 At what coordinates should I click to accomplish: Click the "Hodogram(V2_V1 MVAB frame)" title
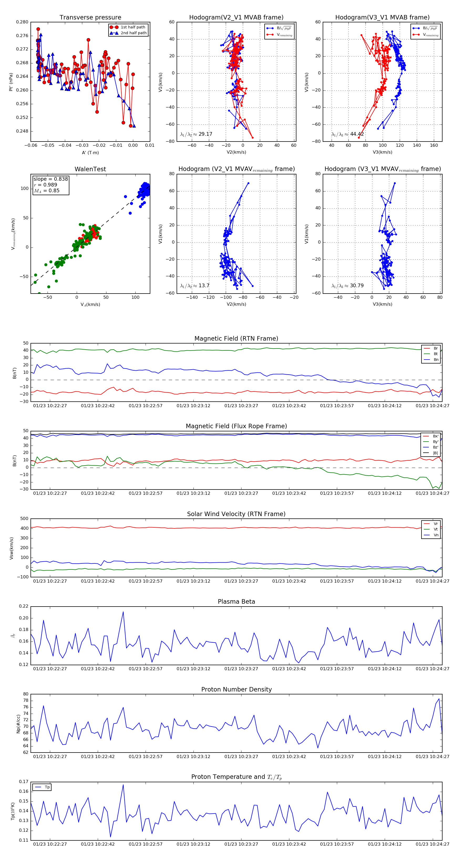(x=236, y=18)
